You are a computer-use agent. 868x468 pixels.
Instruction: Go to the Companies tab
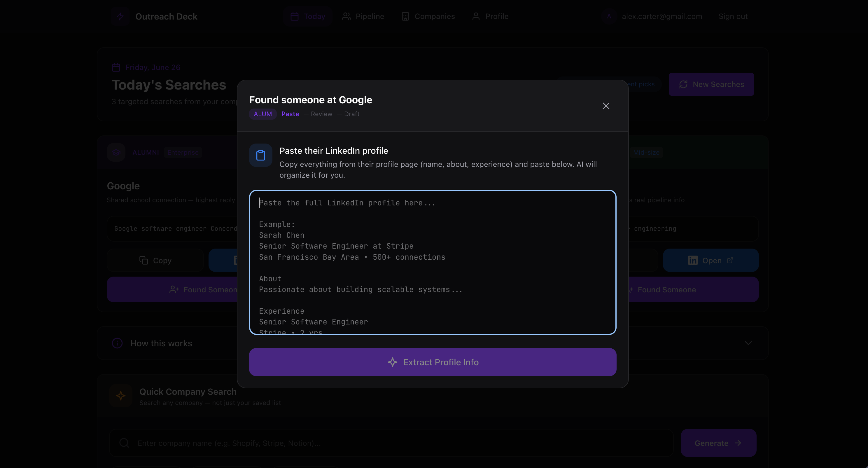(x=428, y=16)
